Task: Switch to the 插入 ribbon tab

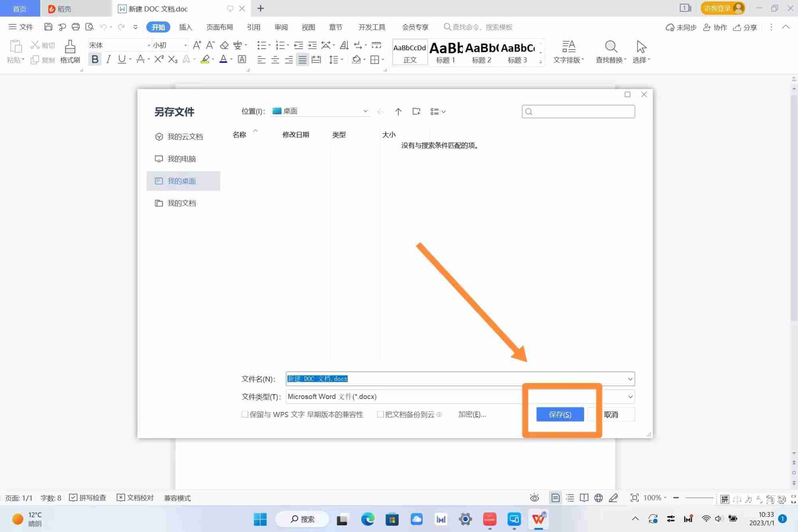Action: pyautogui.click(x=186, y=27)
